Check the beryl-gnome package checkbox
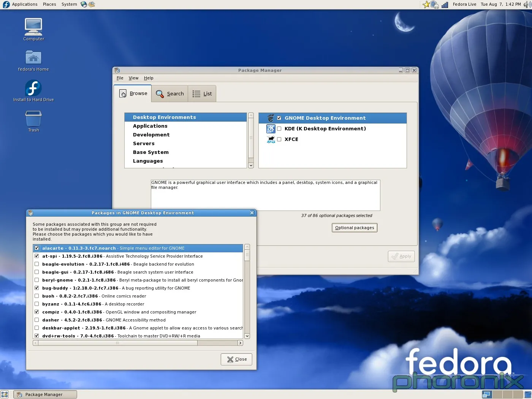The width and height of the screenshot is (532, 399). 36,280
